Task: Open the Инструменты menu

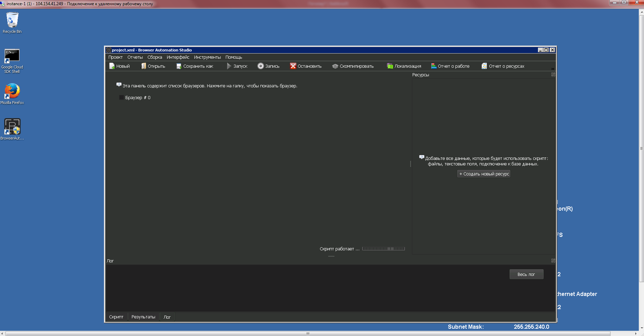Action: pos(207,57)
